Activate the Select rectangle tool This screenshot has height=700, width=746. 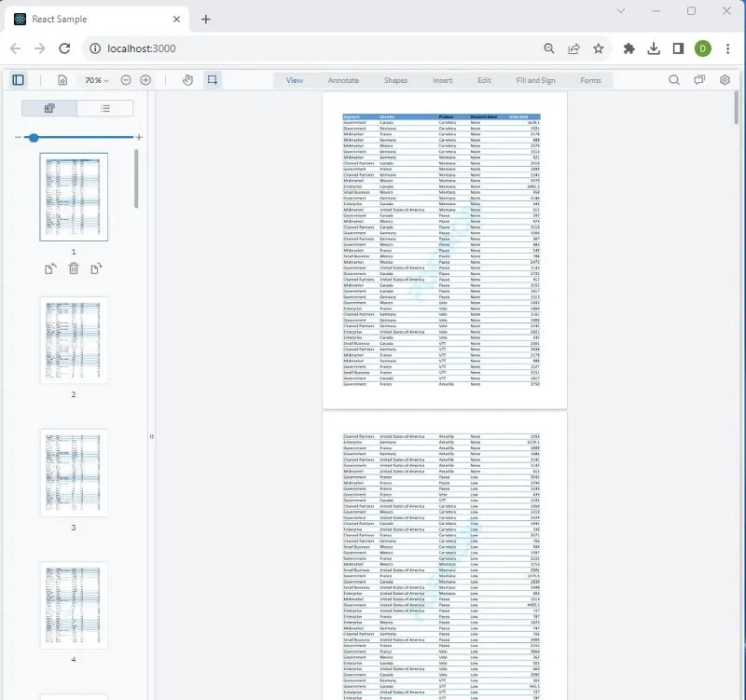coord(213,80)
